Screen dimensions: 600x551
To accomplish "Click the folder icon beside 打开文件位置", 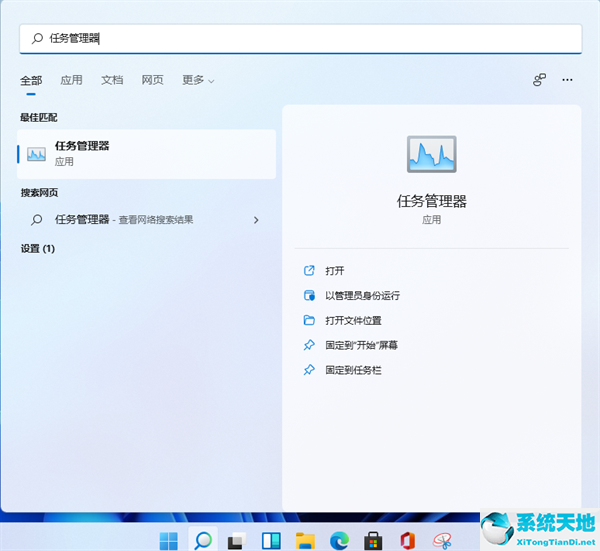I will tap(309, 320).
